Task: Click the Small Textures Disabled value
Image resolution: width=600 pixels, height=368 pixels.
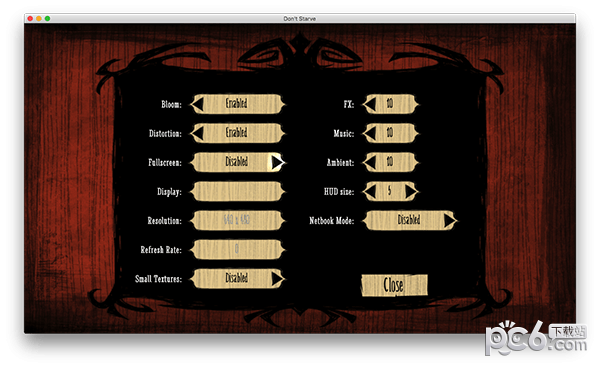Action: pos(236,278)
